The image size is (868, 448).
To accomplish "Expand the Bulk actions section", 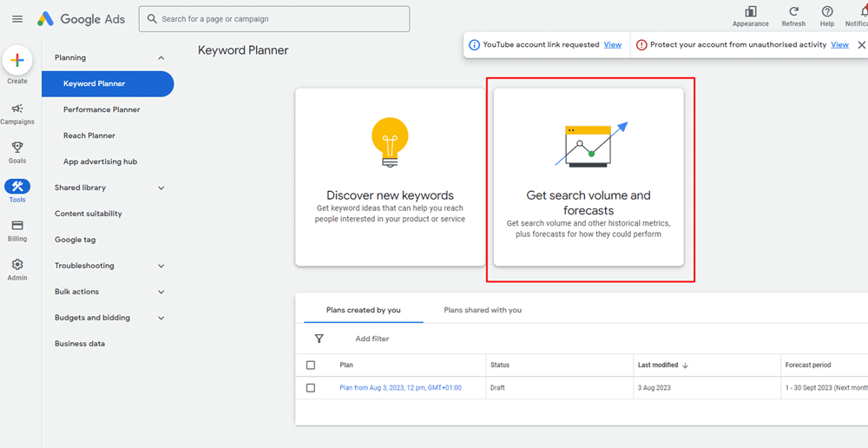I will pos(161,292).
